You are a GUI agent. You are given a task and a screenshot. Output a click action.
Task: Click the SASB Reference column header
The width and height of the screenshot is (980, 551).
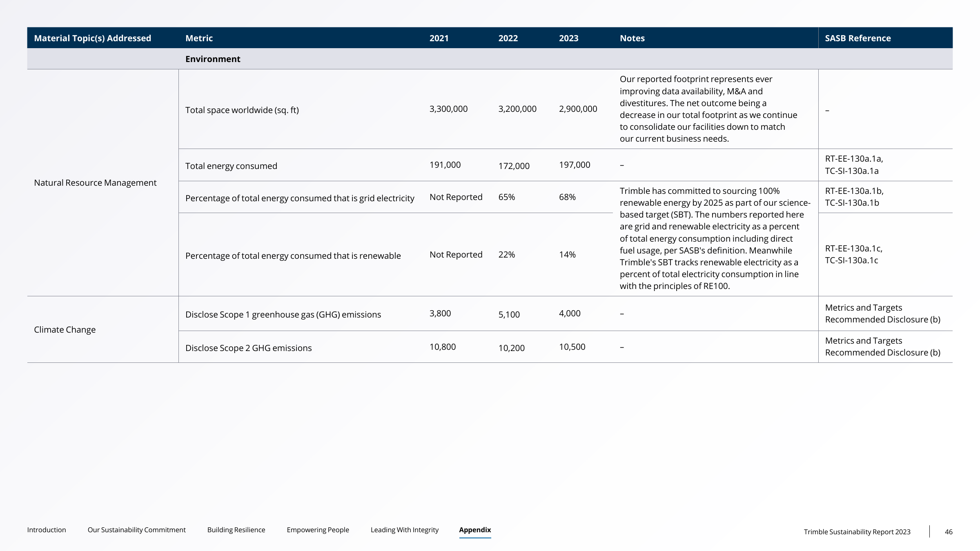click(x=857, y=38)
